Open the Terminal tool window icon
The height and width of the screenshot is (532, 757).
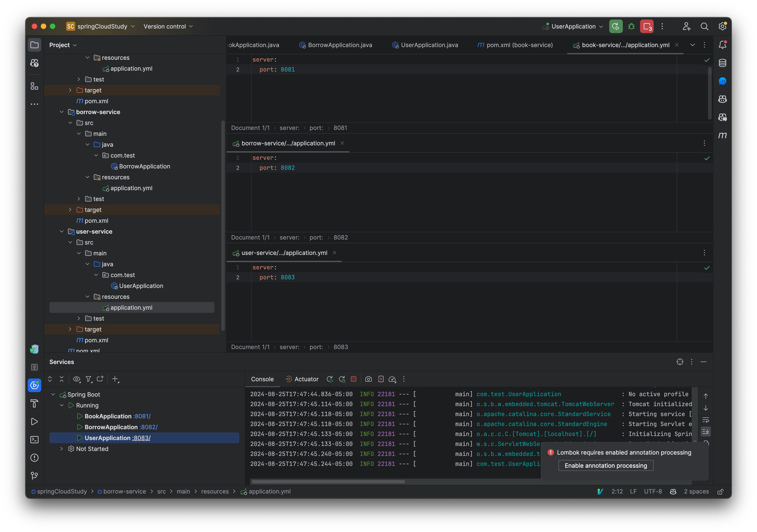click(34, 439)
